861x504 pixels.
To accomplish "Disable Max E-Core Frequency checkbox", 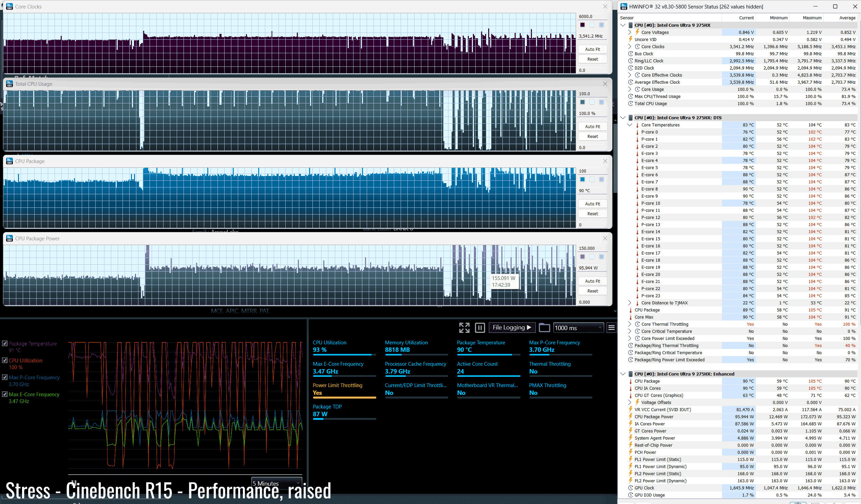I will [x=5, y=394].
